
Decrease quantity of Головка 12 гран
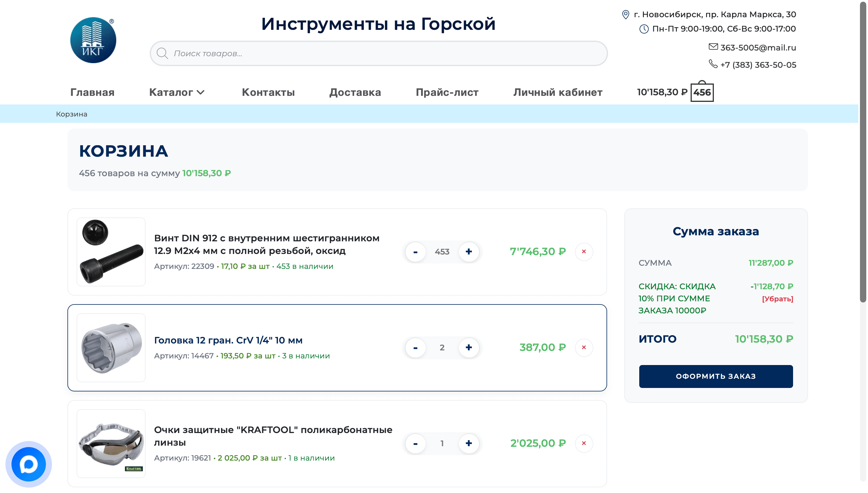pos(415,348)
